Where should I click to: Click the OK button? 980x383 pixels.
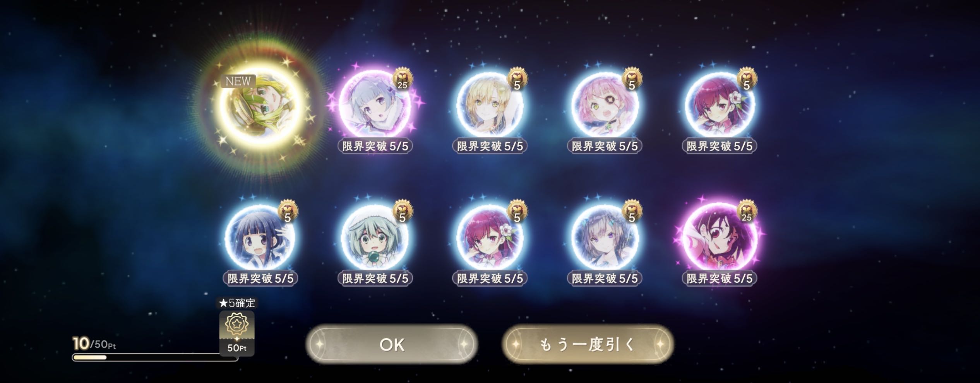(392, 344)
